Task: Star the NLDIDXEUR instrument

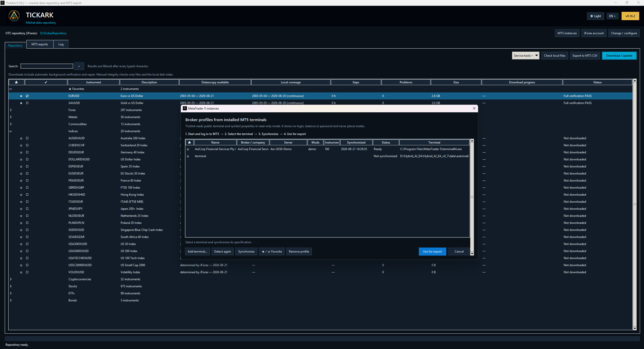Action: tap(21, 216)
